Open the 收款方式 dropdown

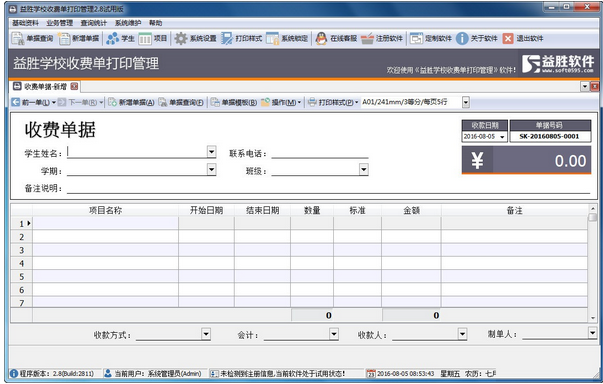(x=206, y=334)
